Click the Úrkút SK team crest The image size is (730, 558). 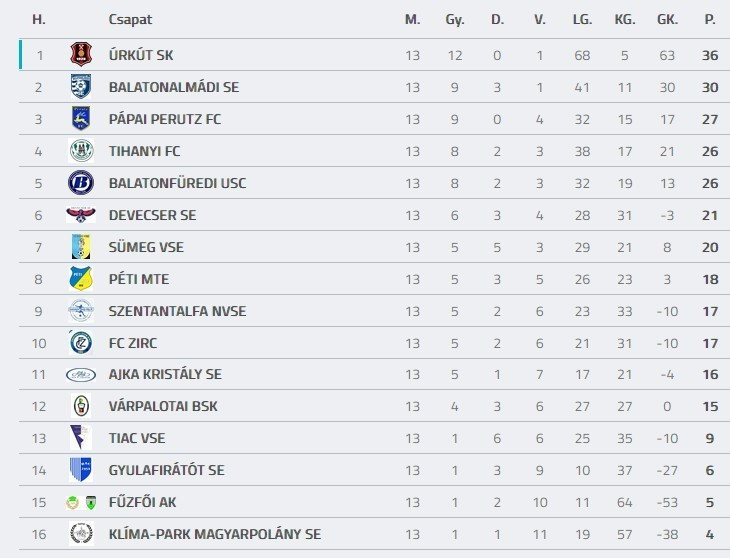[81, 55]
